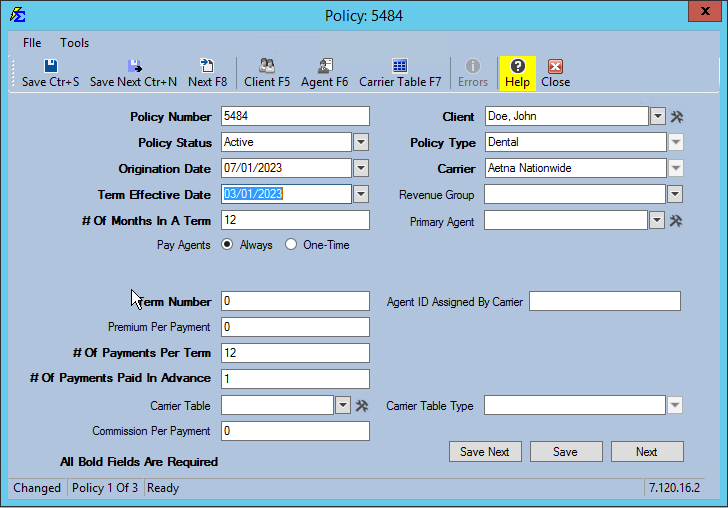The height and width of the screenshot is (508, 728).
Task: Expand the Policy Status dropdown
Action: 361,142
